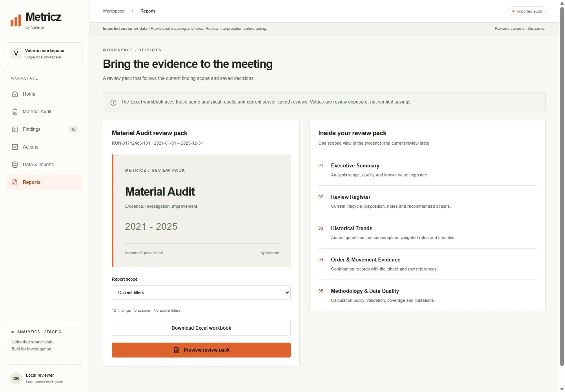Viewport: 565px width, 392px height.
Task: Click the Local reviewer profile
Action: point(44,378)
